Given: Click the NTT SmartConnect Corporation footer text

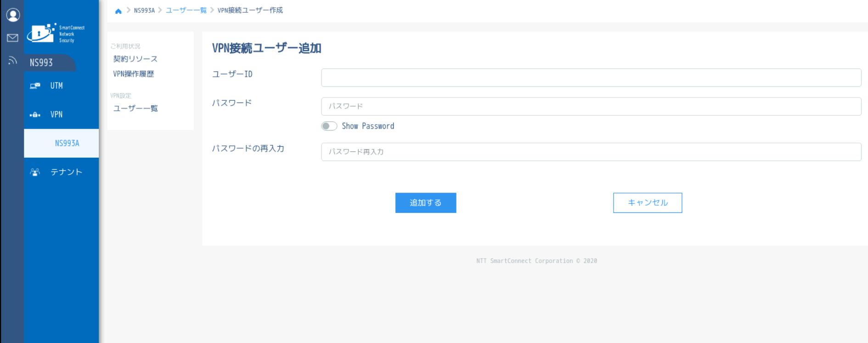Looking at the screenshot, I should point(536,261).
